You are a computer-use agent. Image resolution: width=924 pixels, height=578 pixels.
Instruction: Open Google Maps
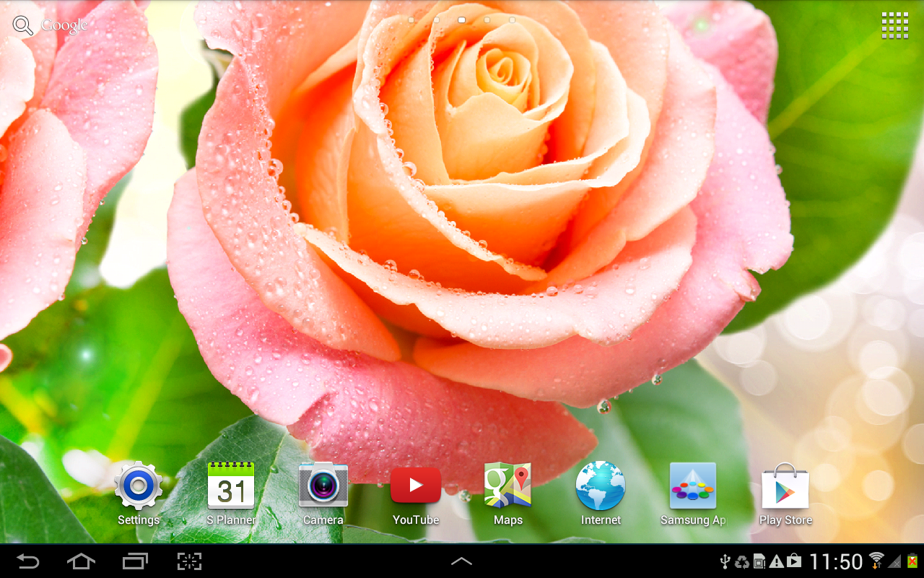[508, 493]
